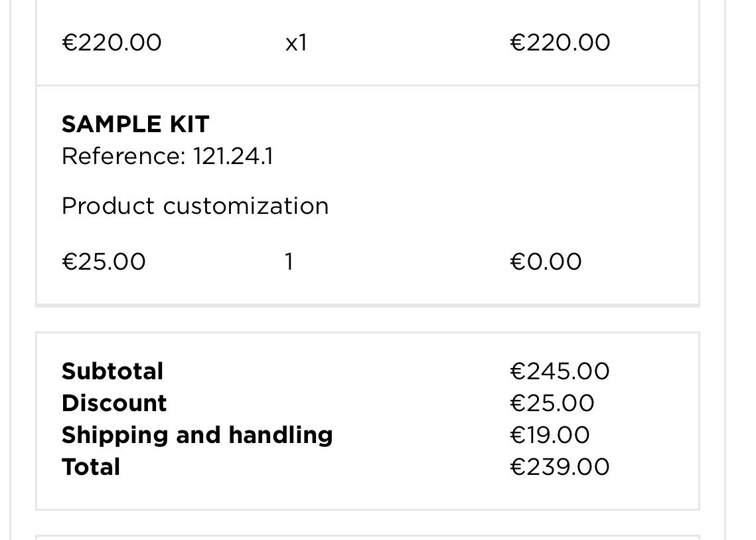Click the Discount label
Image resolution: width=756 pixels, height=540 pixels.
click(114, 403)
